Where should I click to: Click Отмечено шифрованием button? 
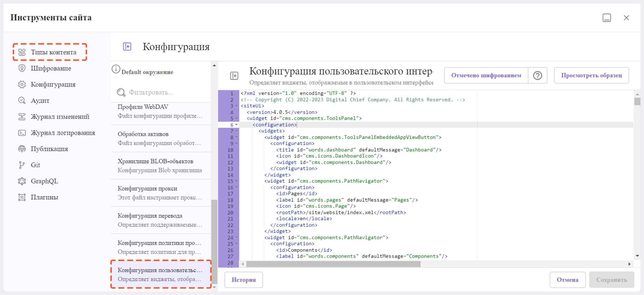tap(486, 75)
